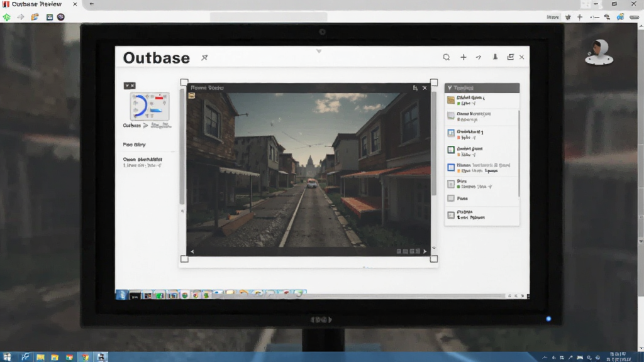644x362 pixels.
Task: Click the plus icon in the Outbase header
Action: [x=464, y=57]
